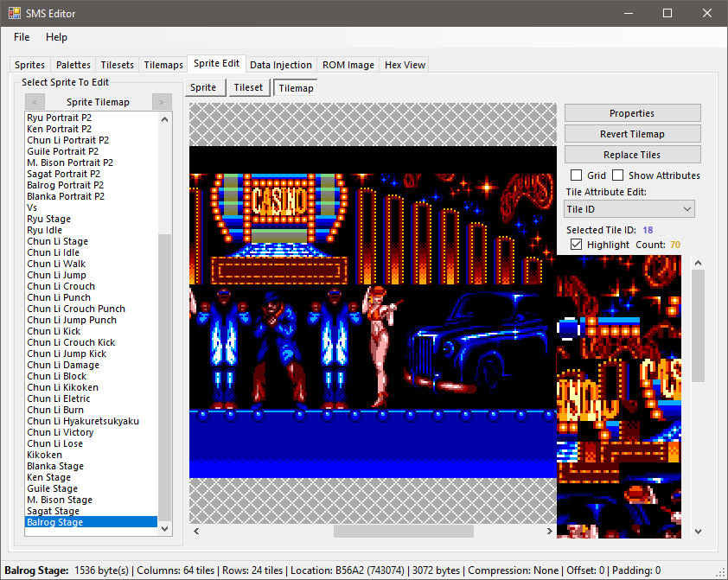Click the tile picker scroll-down arrow
Image resolution: width=728 pixels, height=580 pixels.
tap(698, 532)
